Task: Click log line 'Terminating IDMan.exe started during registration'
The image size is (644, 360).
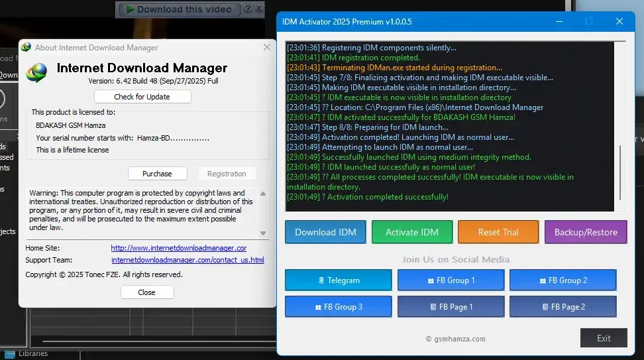Action: pos(394,68)
